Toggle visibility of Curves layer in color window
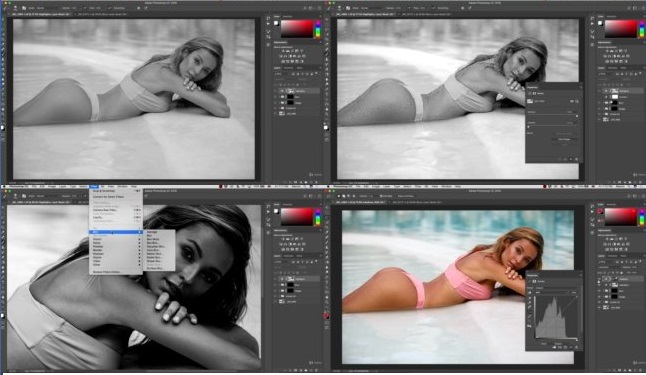 (x=599, y=279)
